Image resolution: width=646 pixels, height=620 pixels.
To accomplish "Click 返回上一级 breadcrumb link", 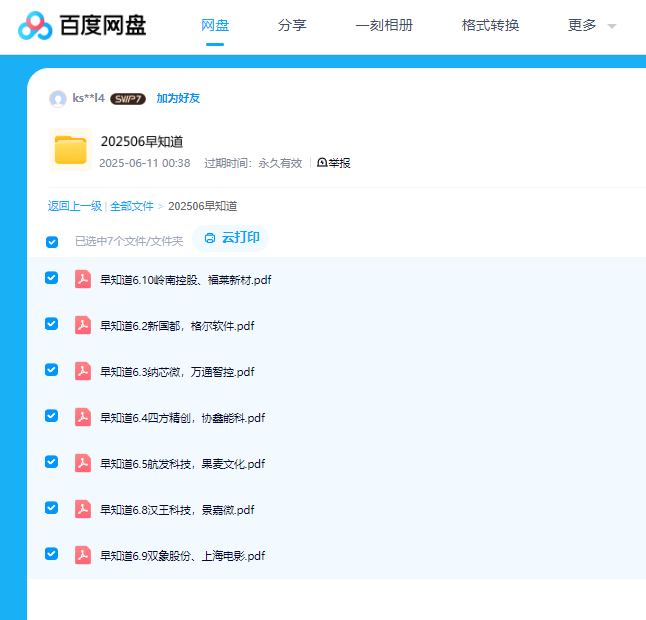I will [x=75, y=206].
